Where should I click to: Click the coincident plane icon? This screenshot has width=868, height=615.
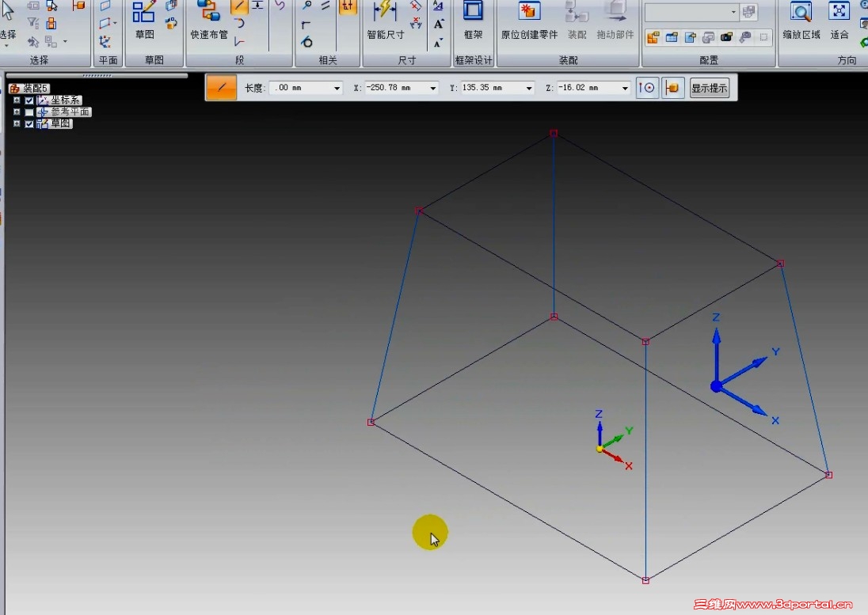click(x=105, y=6)
